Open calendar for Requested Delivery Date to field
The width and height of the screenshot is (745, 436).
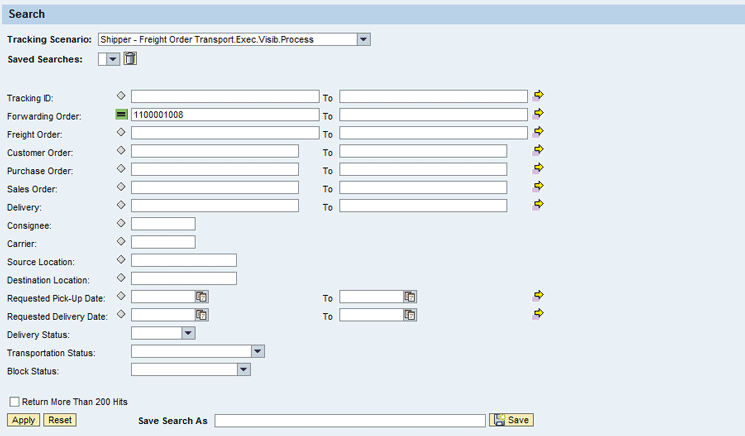point(410,315)
